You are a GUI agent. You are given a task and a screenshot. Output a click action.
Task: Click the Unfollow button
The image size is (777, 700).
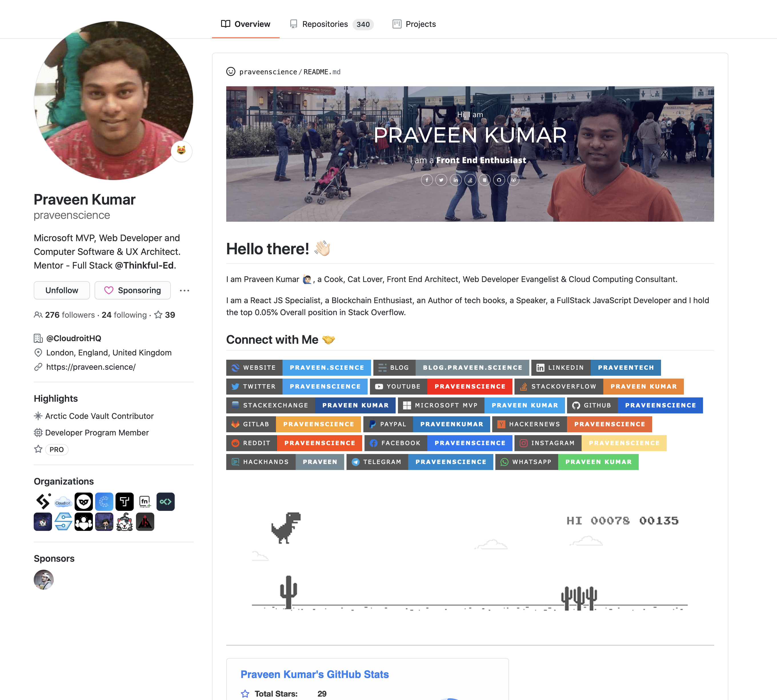(x=61, y=290)
